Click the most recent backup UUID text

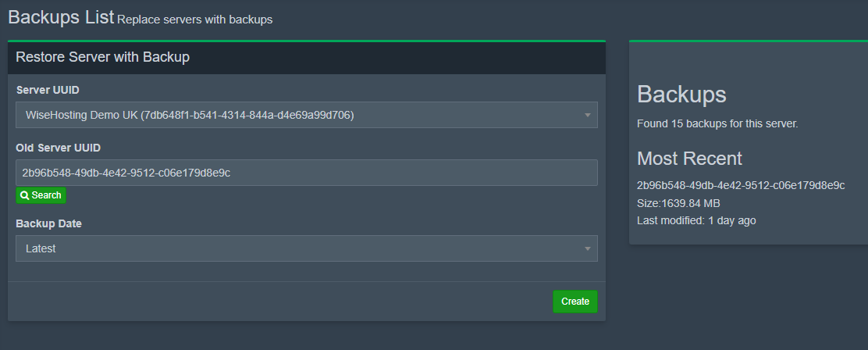(x=741, y=185)
